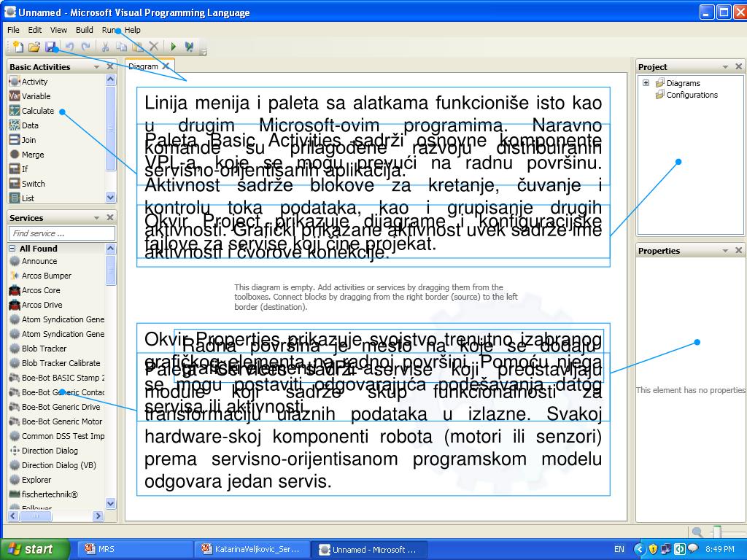Select the Common DSS Test Imp service
This screenshot has height=560, width=747.
pyautogui.click(x=56, y=436)
